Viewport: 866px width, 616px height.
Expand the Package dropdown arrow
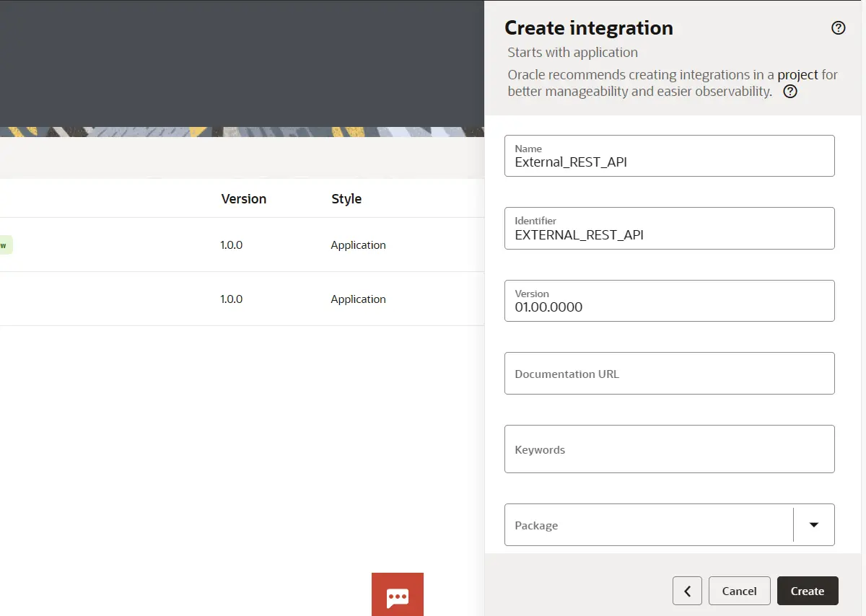pyautogui.click(x=814, y=524)
